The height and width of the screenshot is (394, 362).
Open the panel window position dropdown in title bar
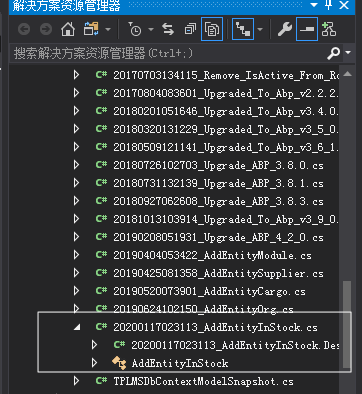pos(314,5)
